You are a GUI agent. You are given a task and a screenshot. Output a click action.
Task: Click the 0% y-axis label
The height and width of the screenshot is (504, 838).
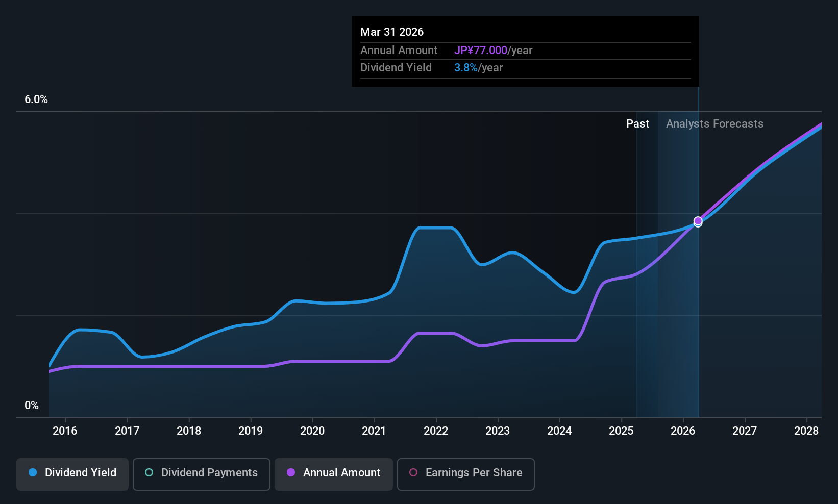pyautogui.click(x=32, y=406)
